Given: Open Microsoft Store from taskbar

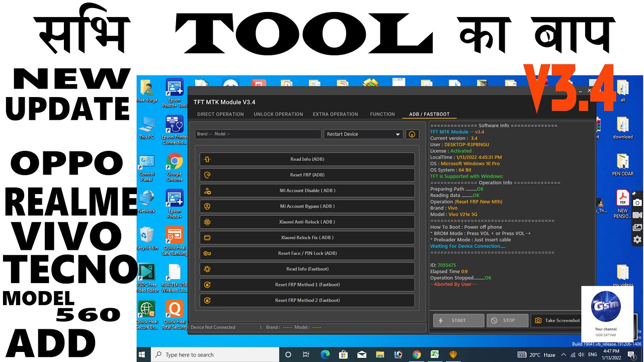Looking at the screenshot, I should 343,354.
